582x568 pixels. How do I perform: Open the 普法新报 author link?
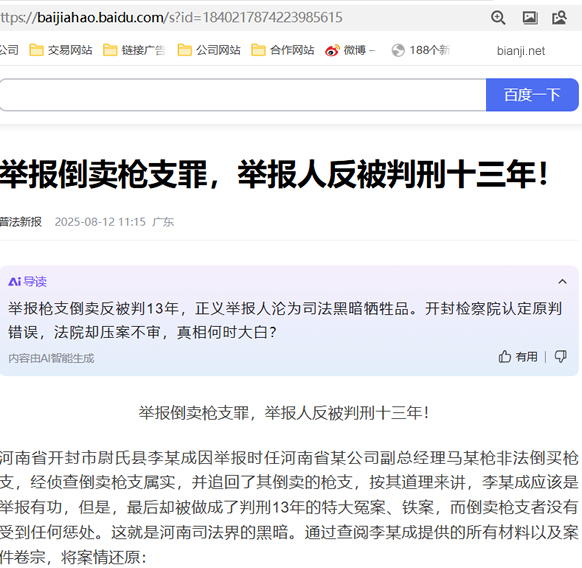[x=20, y=222]
